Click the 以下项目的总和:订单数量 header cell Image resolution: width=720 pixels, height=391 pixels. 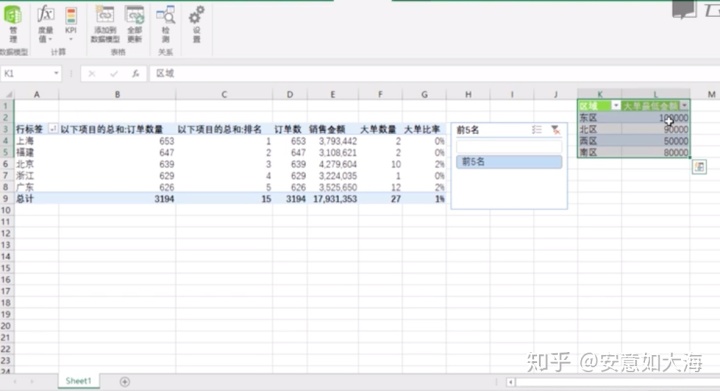click(x=117, y=129)
